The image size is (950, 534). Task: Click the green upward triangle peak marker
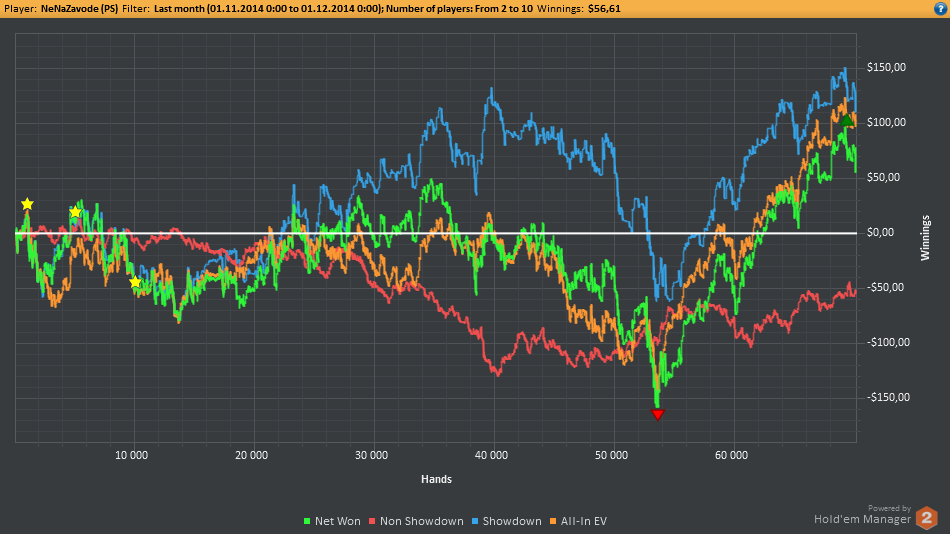pos(846,120)
